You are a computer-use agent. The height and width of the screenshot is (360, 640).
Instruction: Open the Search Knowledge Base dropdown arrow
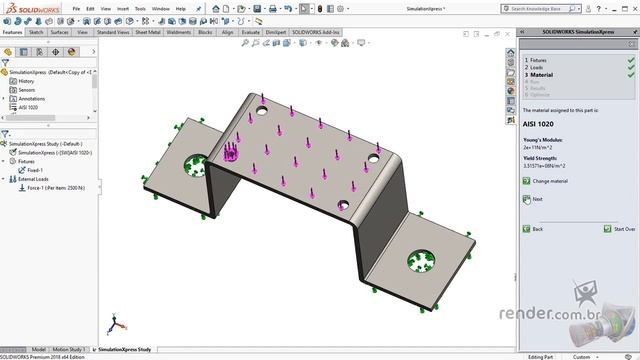579,9
